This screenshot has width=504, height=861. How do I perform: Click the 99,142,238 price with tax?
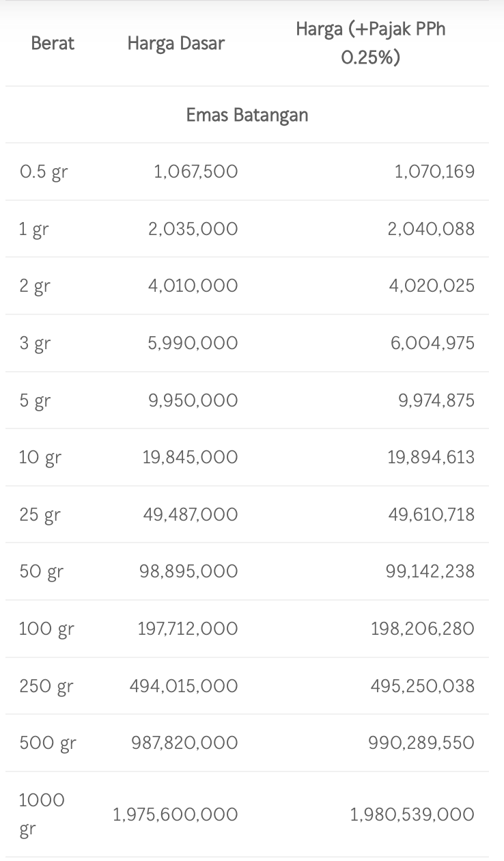point(430,571)
